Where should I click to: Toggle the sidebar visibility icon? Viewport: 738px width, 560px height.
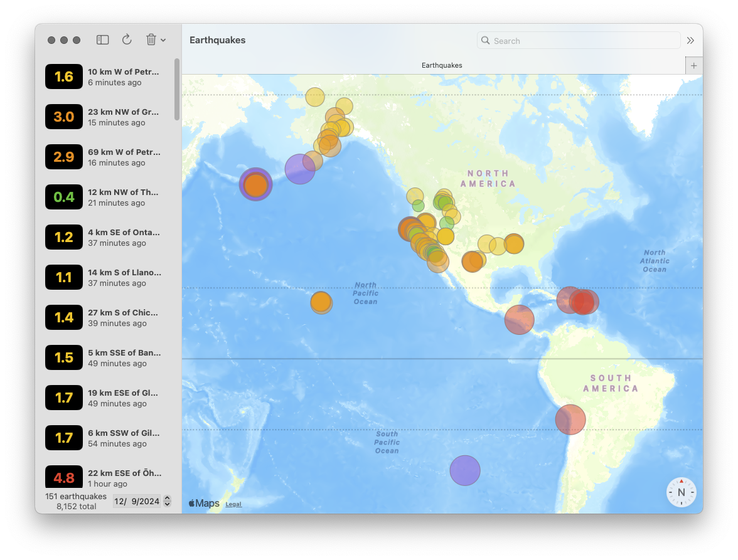(x=103, y=40)
